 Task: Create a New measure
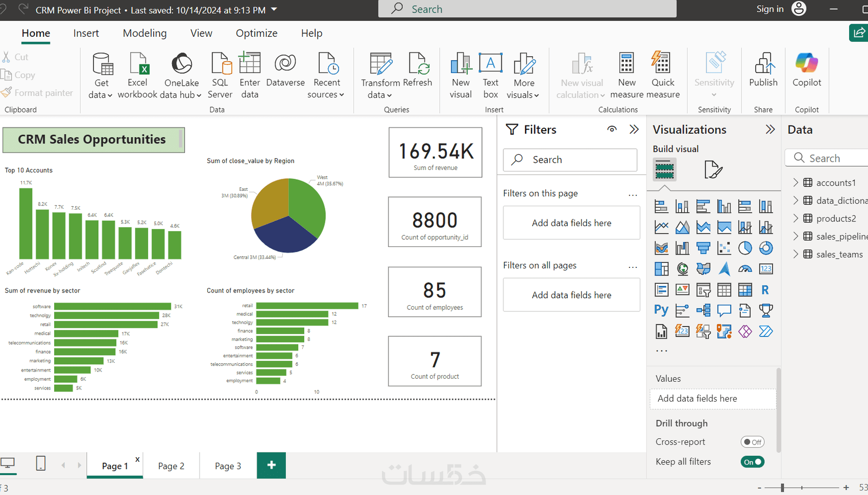coord(626,74)
